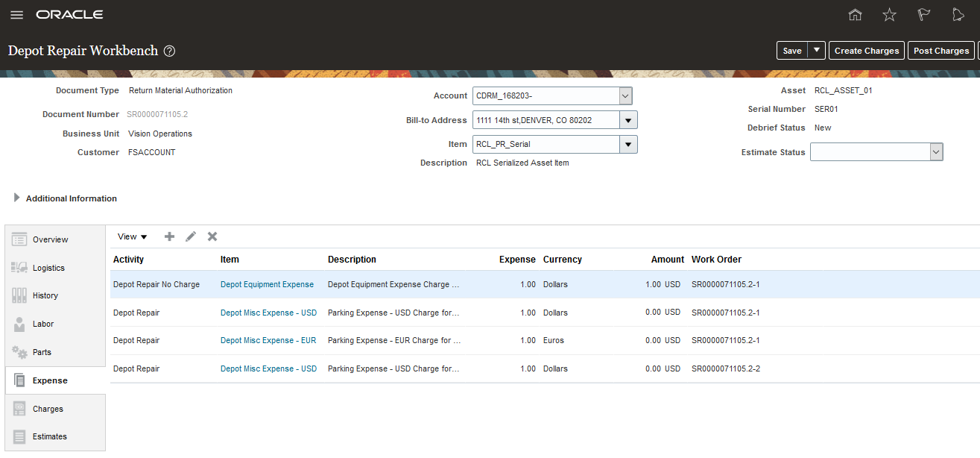Click the Save button
Screen dimensions: 980x458
pyautogui.click(x=792, y=51)
